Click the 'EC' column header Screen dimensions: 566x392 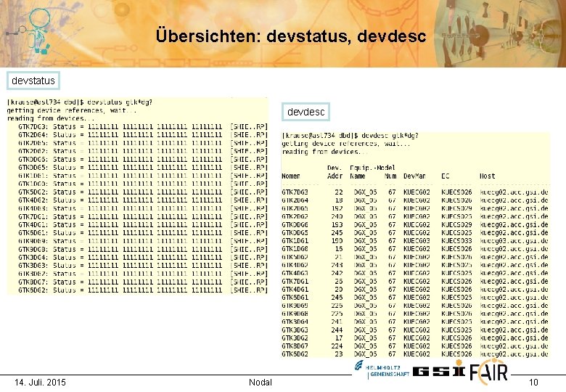(445, 176)
